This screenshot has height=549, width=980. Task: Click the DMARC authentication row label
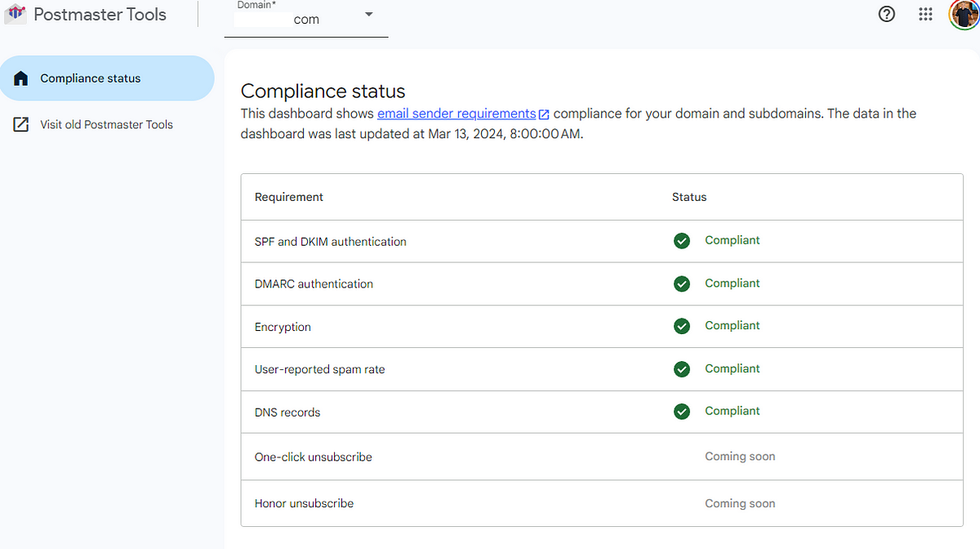pos(314,284)
